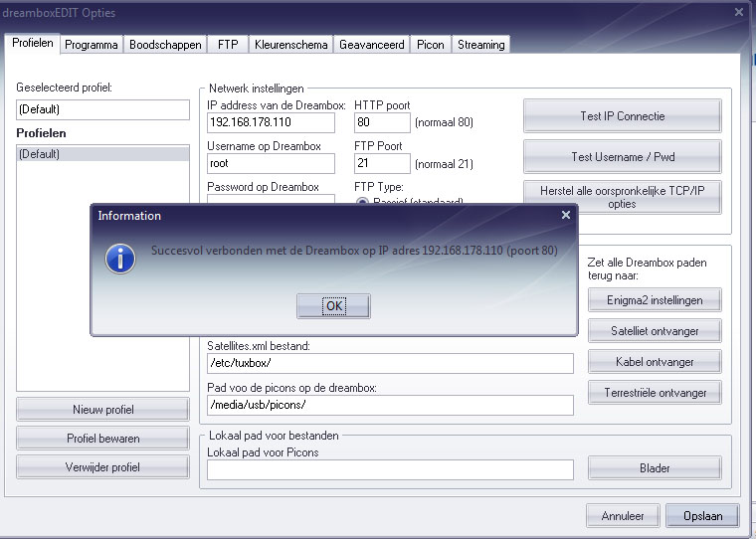Click the Profiel bewaren button
This screenshot has width=756, height=539.
click(102, 439)
